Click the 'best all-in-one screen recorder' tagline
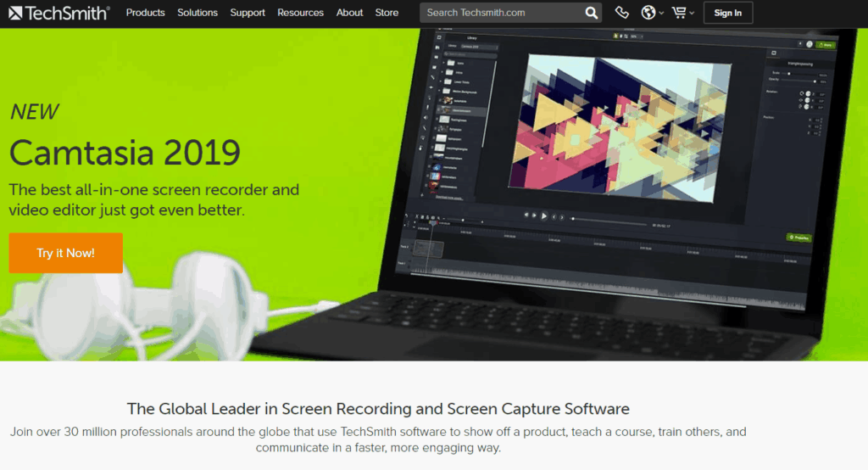 tap(154, 199)
